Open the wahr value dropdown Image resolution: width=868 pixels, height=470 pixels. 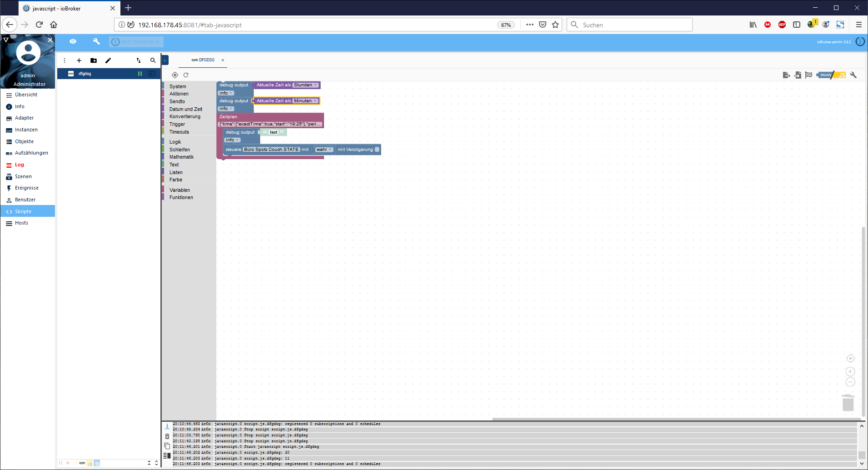(324, 150)
